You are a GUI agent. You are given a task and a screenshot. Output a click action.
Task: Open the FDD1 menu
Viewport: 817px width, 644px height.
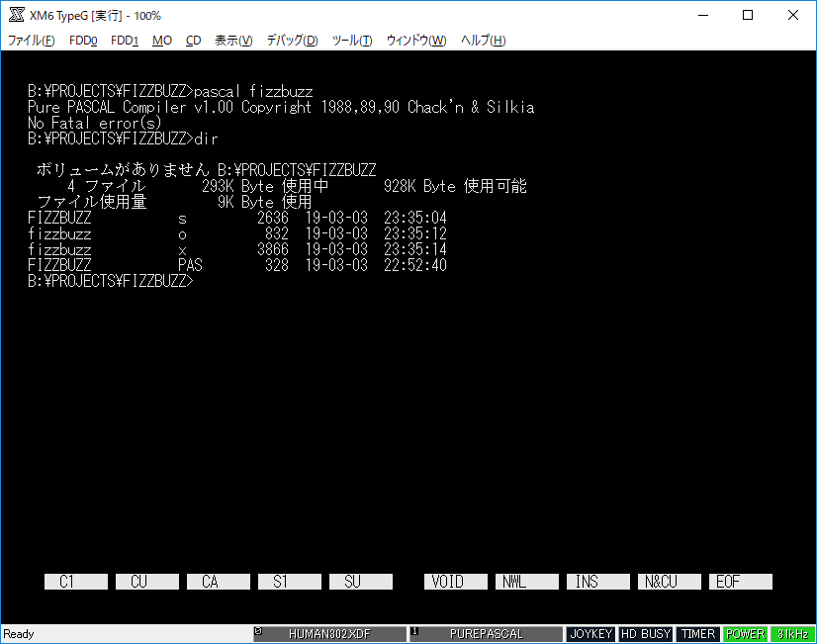(x=125, y=41)
